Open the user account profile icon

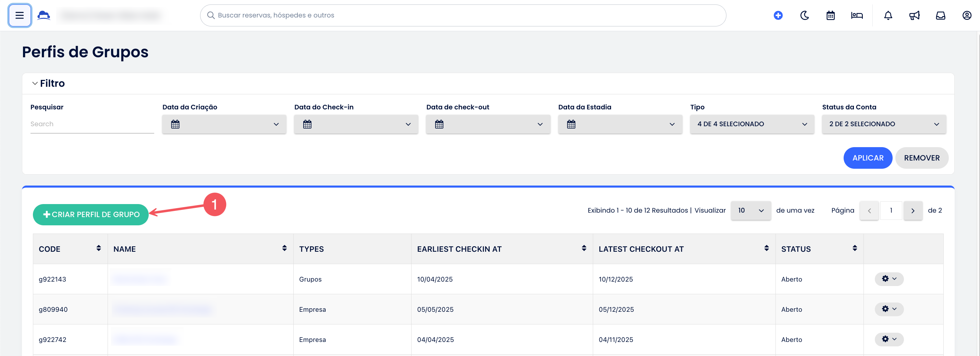967,15
